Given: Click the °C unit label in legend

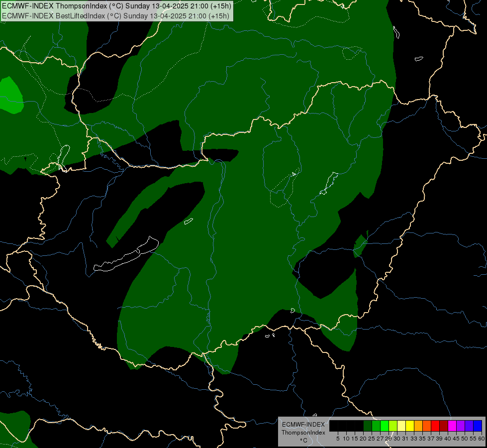Looking at the screenshot, I should point(304,440).
